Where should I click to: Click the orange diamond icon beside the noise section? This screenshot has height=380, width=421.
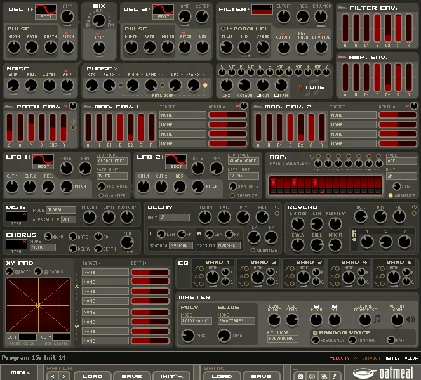205,85
